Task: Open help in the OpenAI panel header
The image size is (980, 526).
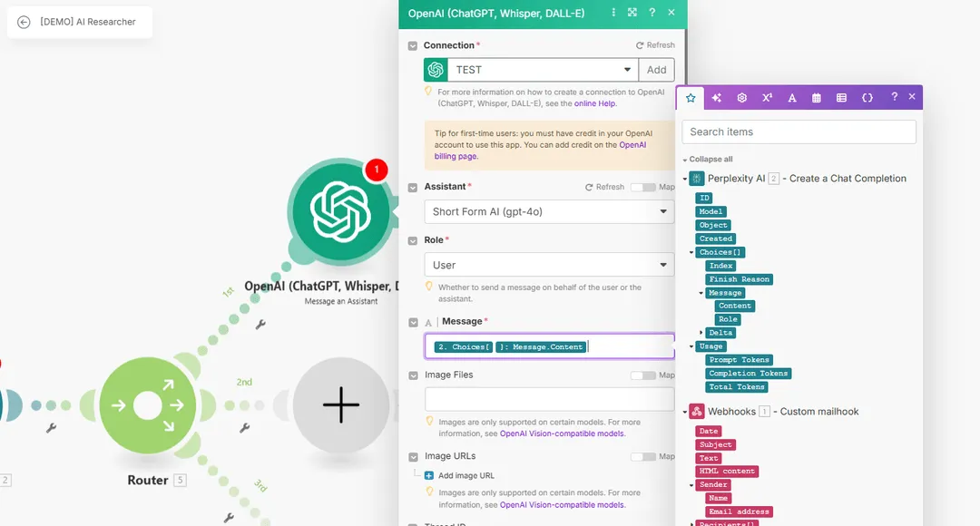Action: [652, 13]
